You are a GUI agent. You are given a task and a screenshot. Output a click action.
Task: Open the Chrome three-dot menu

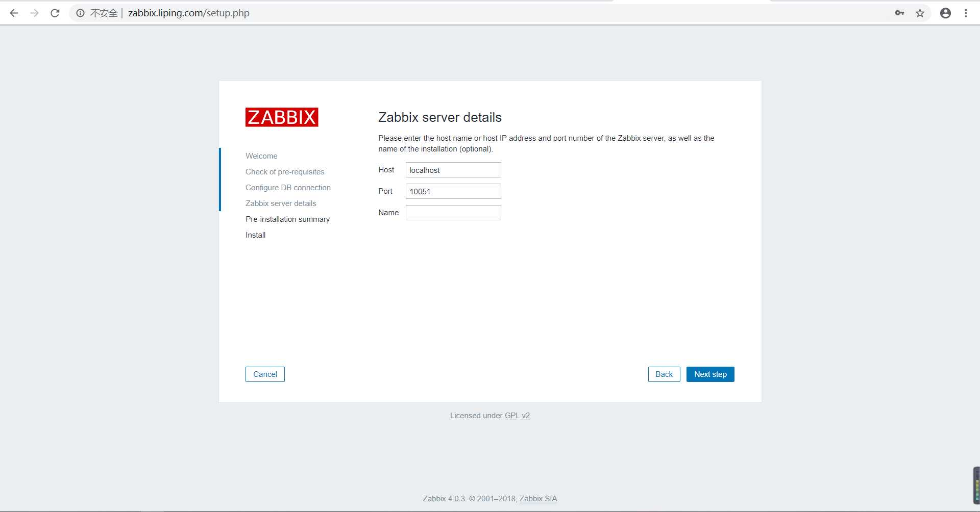[x=966, y=13]
